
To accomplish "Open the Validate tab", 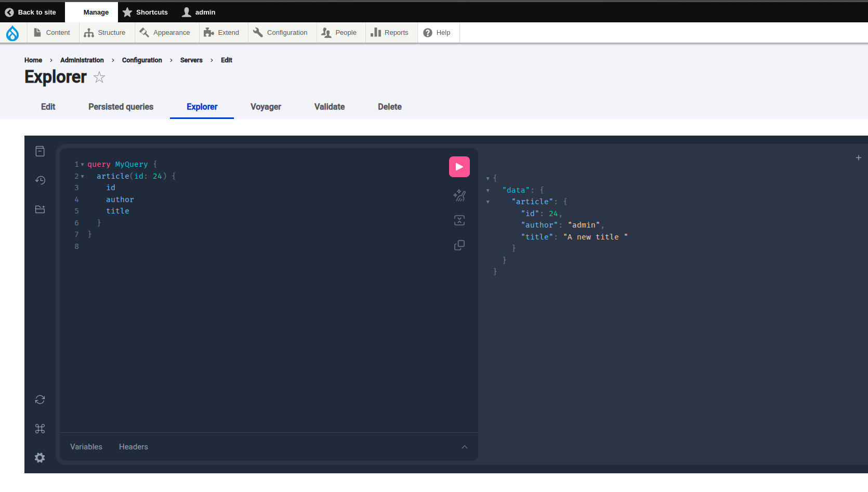I will click(x=330, y=107).
